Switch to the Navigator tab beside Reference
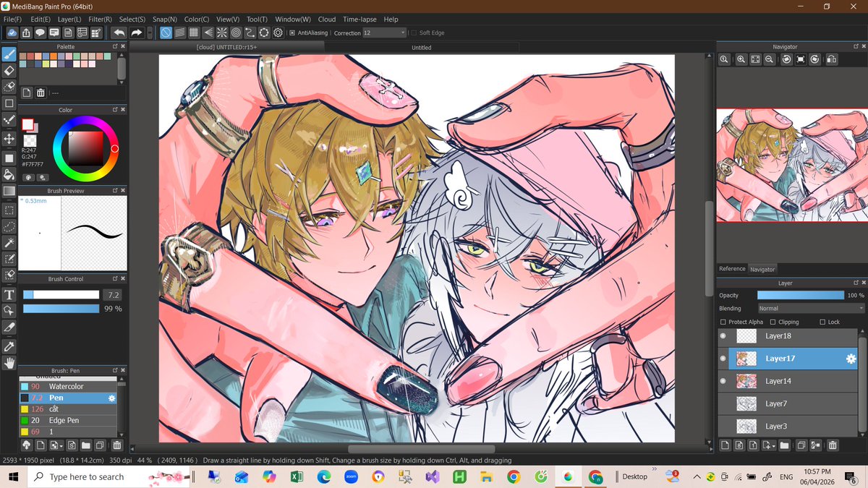This screenshot has height=488, width=868. [x=762, y=268]
